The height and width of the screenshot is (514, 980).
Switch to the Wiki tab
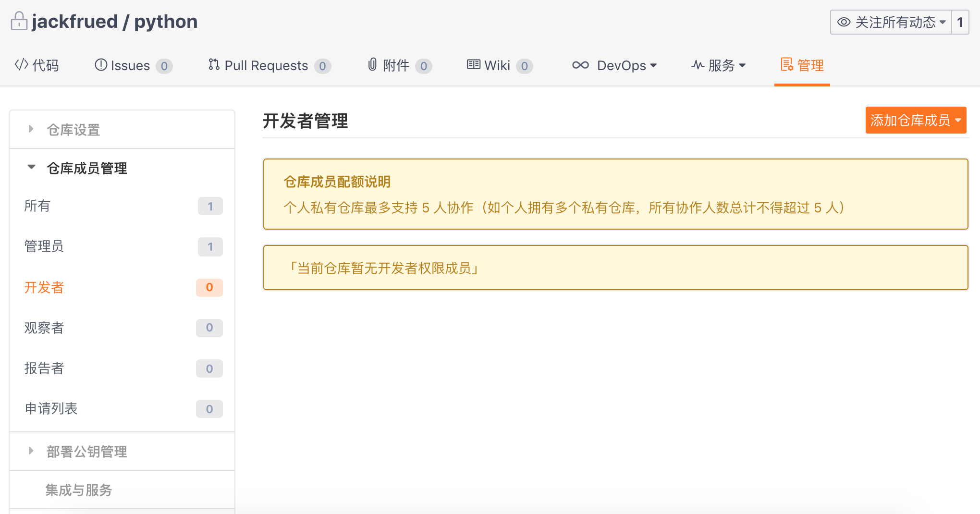[x=499, y=65]
